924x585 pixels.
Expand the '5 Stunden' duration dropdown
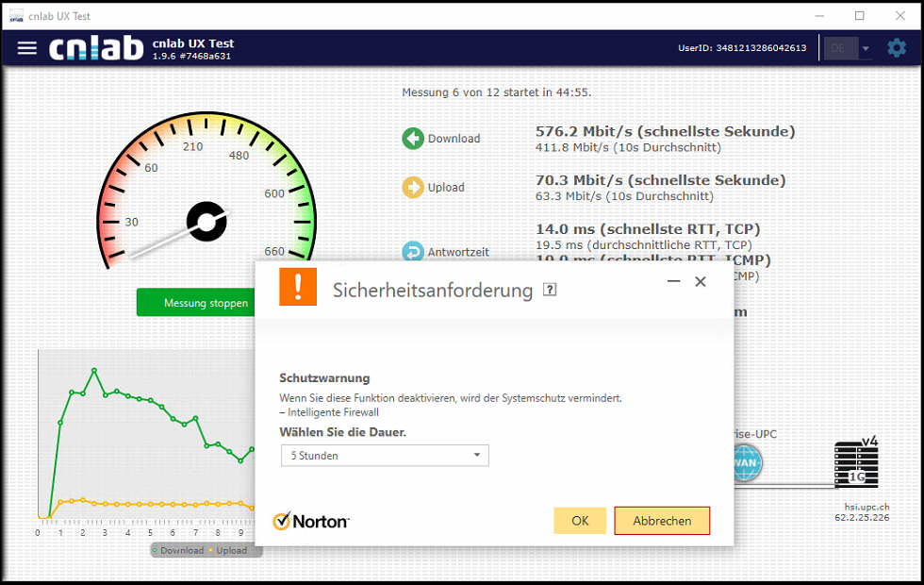pos(385,456)
